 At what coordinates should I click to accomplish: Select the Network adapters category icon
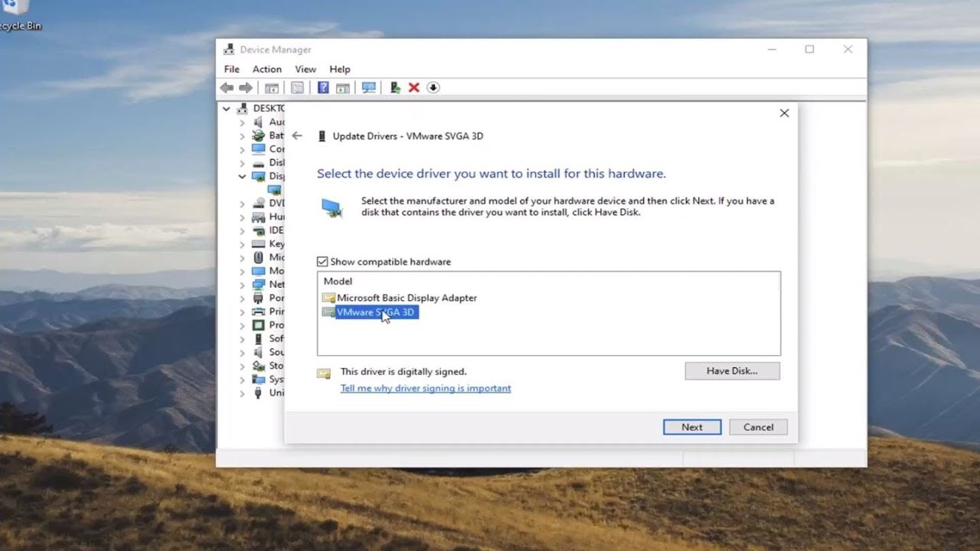(258, 284)
